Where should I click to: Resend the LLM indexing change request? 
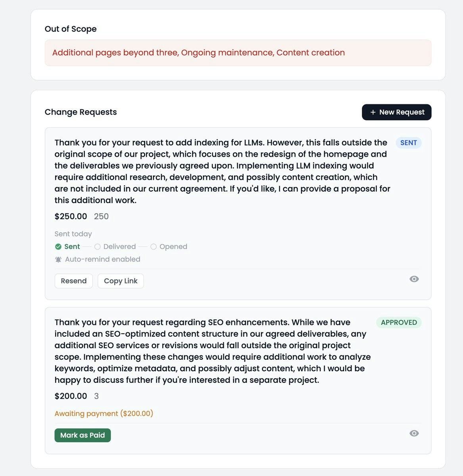point(73,281)
